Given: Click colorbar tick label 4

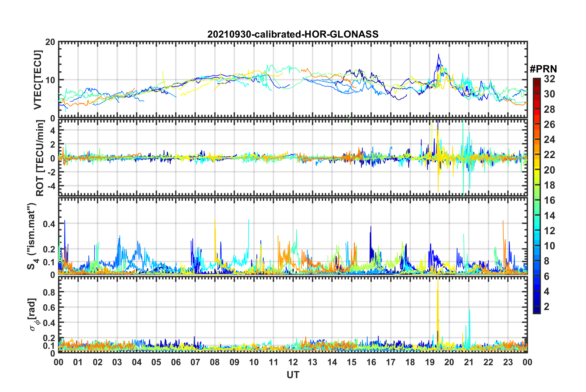Looking at the screenshot, I should tap(547, 292).
